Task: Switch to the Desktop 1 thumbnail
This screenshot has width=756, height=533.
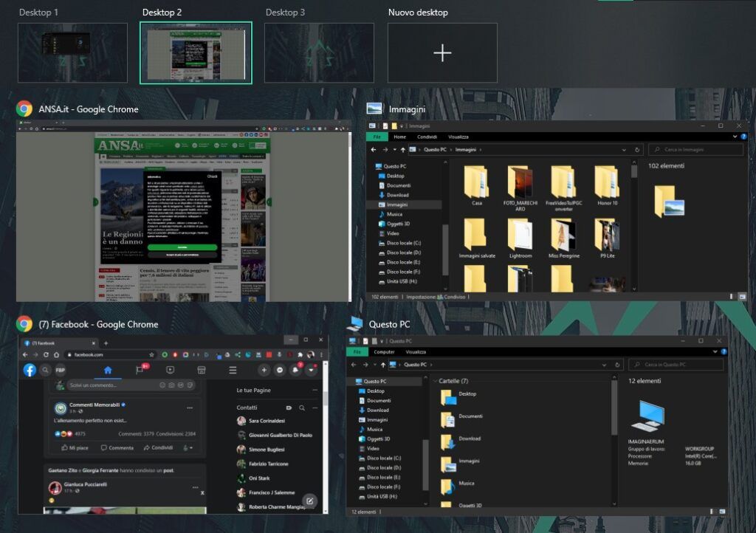Action: (73, 53)
